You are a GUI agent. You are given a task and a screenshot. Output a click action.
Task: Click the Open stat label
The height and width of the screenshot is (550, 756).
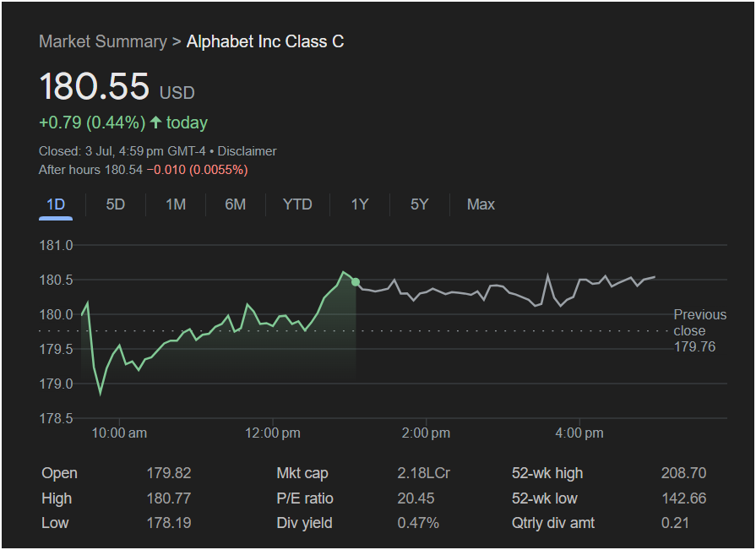[59, 473]
